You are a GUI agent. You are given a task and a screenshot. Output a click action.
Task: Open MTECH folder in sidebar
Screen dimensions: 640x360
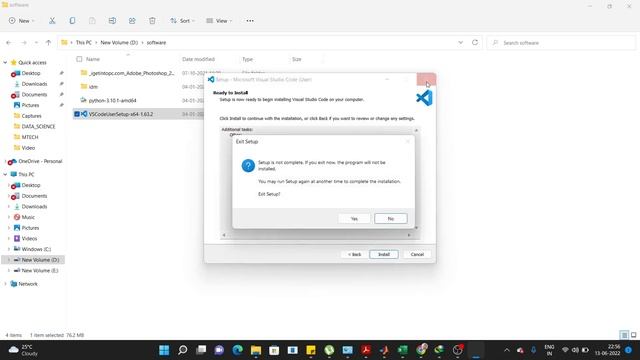[x=29, y=137]
